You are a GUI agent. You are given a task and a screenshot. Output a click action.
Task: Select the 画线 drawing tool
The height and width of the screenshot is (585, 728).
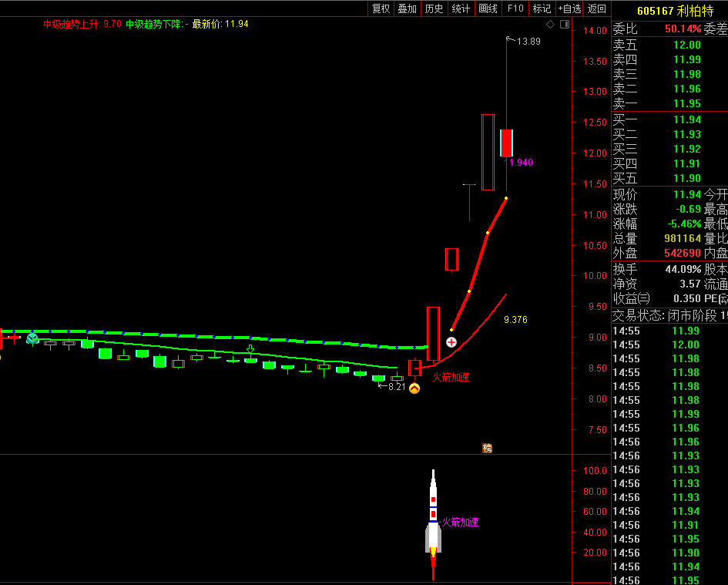[x=488, y=8]
